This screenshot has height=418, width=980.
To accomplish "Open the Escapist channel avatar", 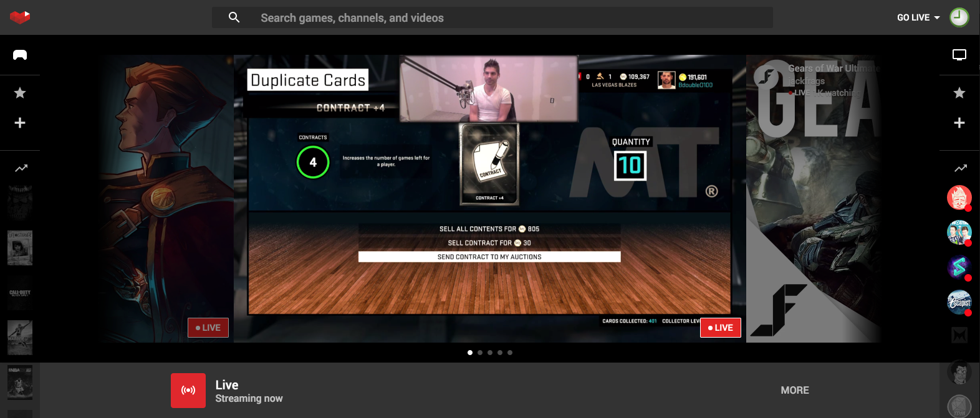I will [x=959, y=302].
